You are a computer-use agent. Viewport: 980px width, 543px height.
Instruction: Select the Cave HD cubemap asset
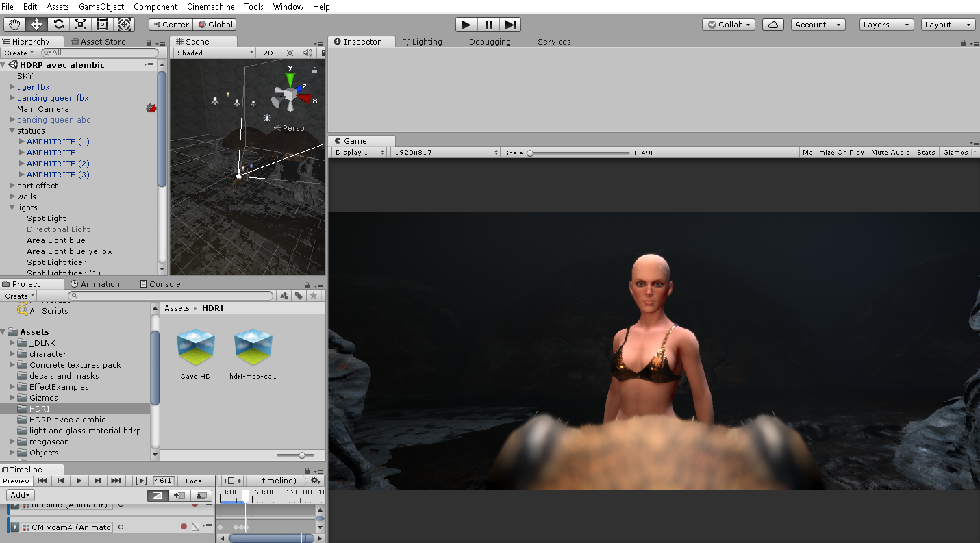click(x=195, y=354)
